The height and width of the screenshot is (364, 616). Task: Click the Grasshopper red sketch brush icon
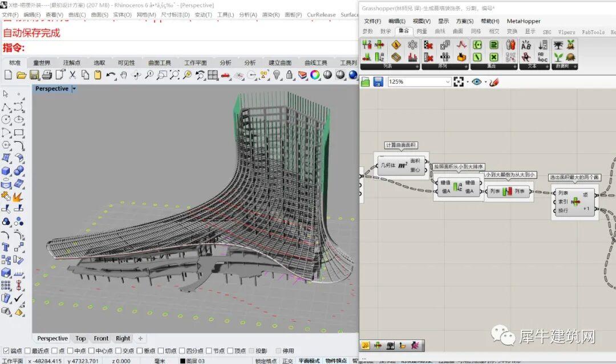494,81
